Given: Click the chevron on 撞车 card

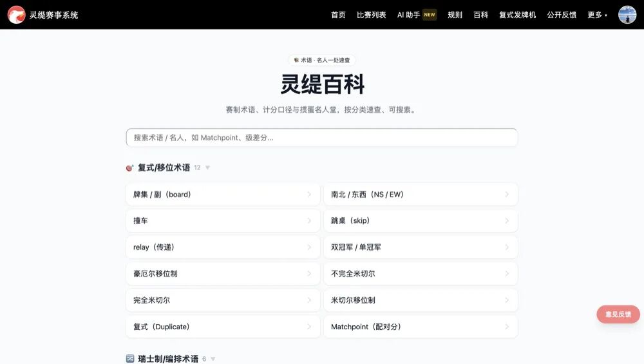Looking at the screenshot, I should 309,220.
